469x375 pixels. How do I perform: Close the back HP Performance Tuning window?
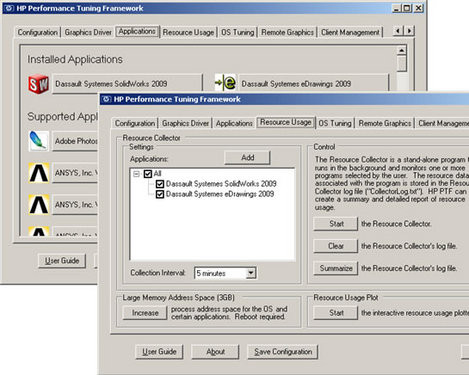click(419, 8)
